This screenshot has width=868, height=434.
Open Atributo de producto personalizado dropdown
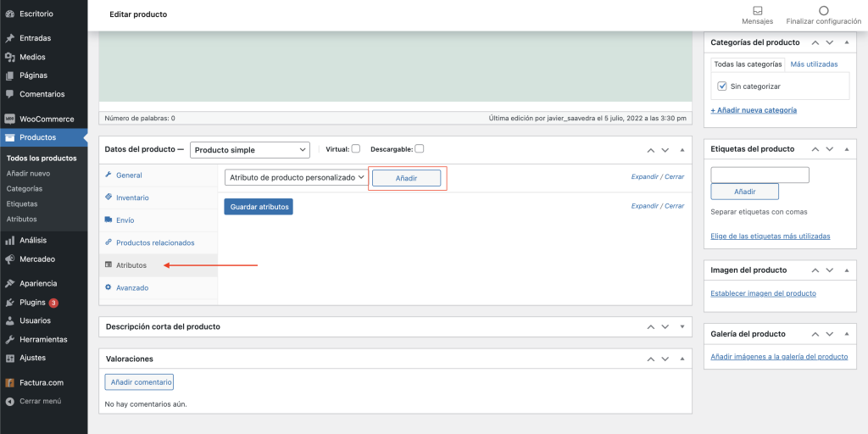coord(296,178)
